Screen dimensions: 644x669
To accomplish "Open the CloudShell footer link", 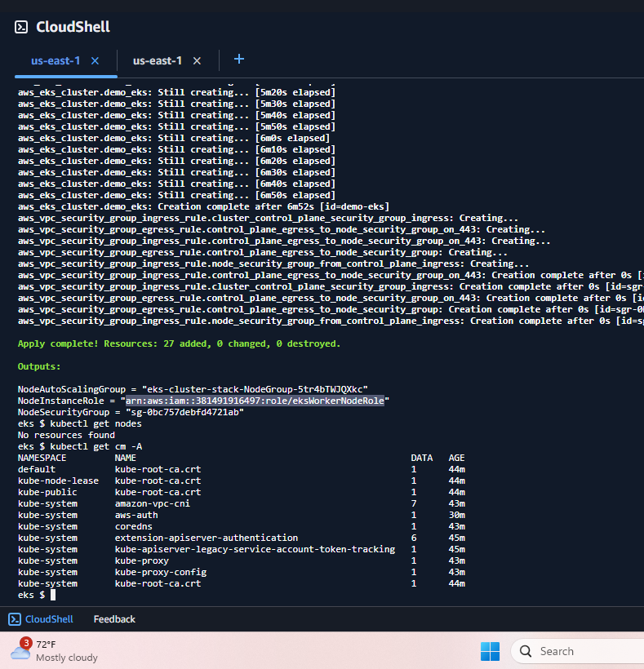I will click(49, 619).
